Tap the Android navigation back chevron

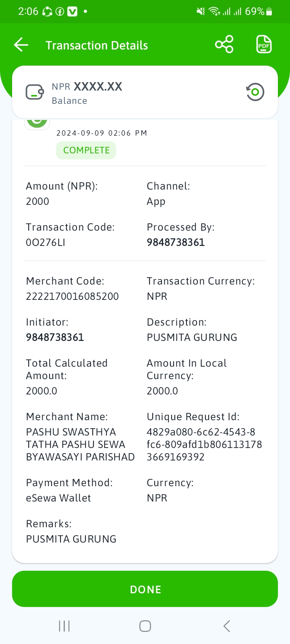click(x=227, y=626)
